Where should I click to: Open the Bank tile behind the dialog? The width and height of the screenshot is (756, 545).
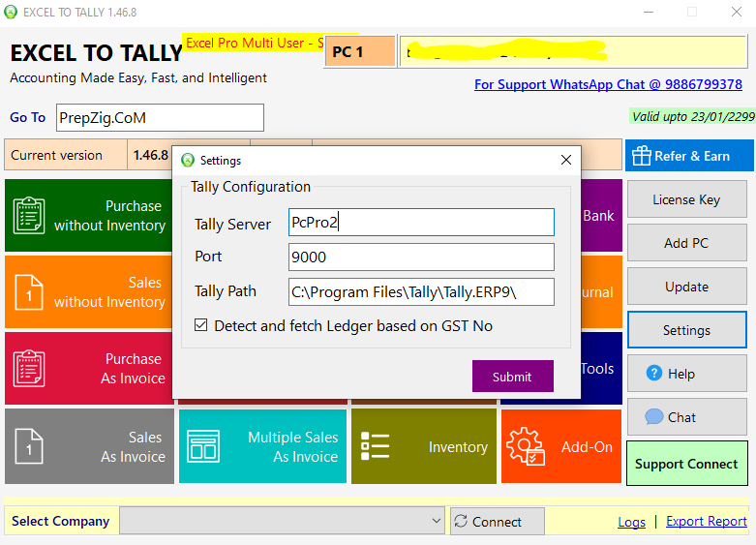click(601, 216)
